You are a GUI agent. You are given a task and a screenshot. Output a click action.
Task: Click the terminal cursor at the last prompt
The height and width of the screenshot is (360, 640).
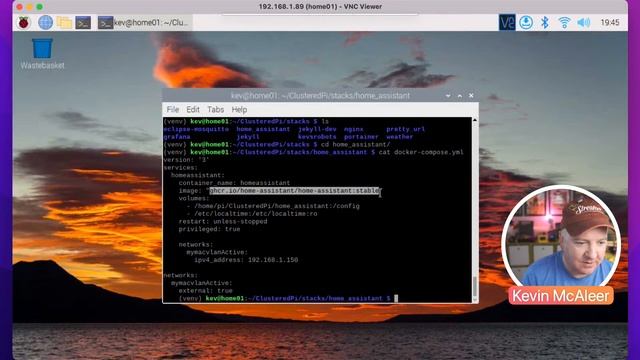(x=396, y=298)
